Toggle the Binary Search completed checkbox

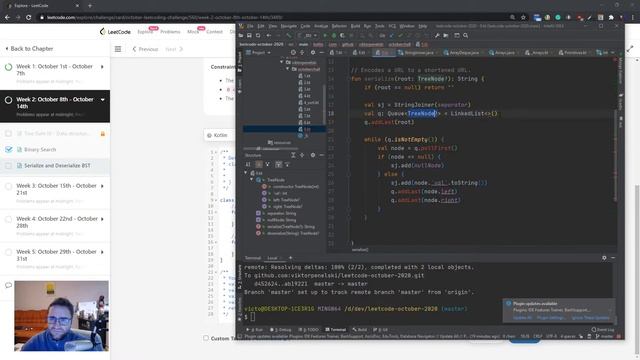[x=9, y=150]
